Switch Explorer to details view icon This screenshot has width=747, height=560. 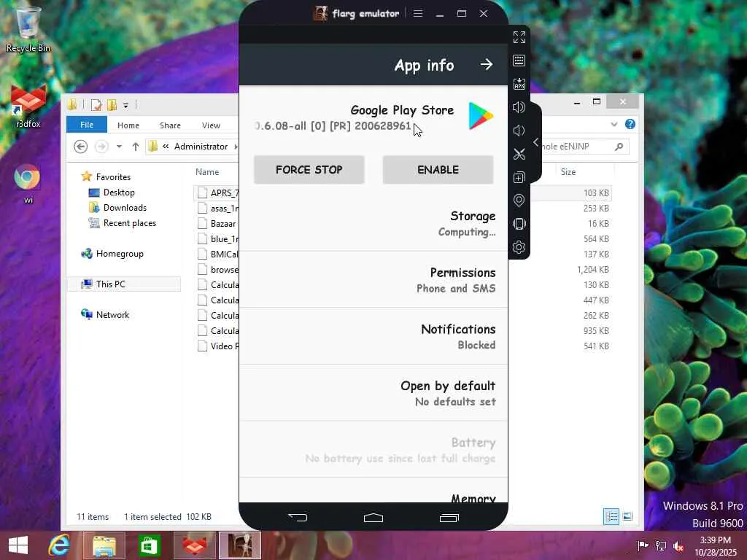click(x=611, y=517)
